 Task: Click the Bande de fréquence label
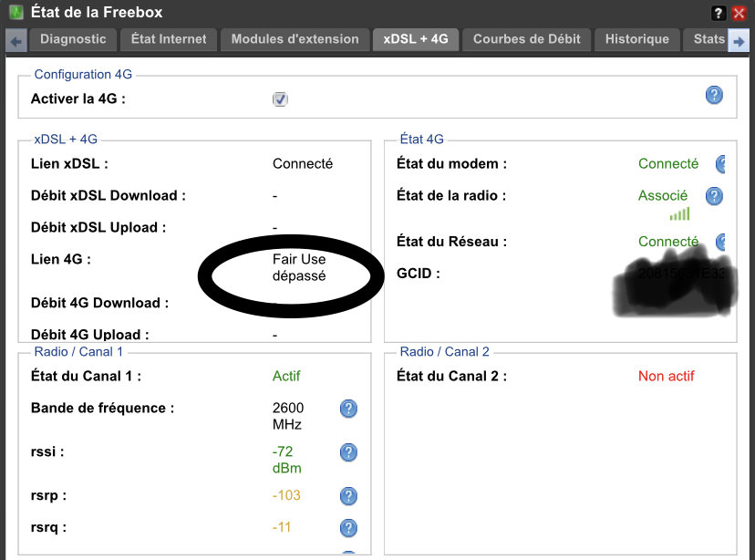102,409
